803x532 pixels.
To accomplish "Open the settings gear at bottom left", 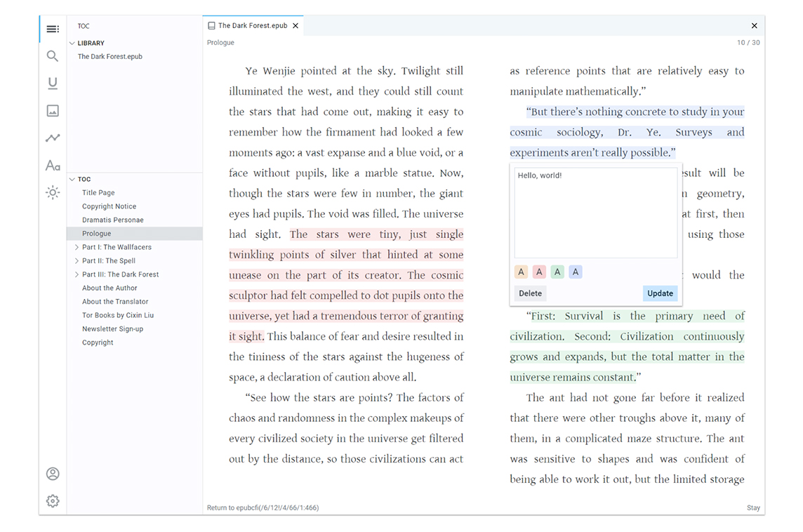I will [x=53, y=501].
